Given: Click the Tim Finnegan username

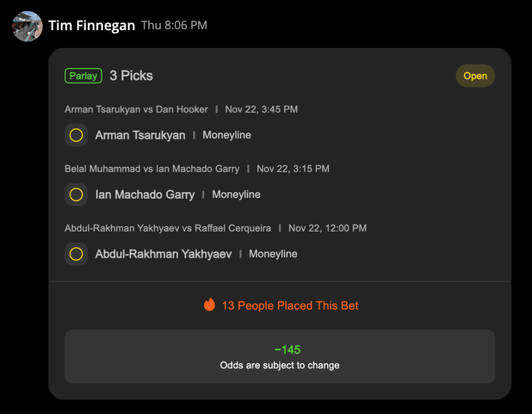Looking at the screenshot, I should 91,25.
